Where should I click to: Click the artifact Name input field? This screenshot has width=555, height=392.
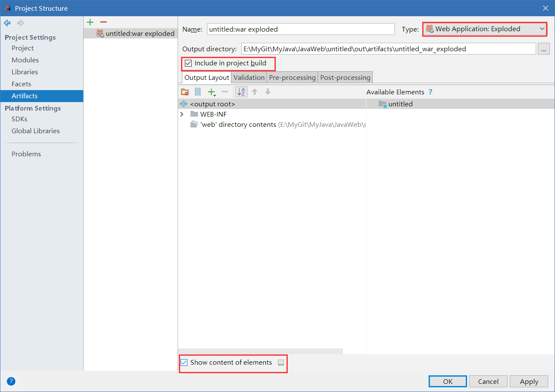click(301, 29)
